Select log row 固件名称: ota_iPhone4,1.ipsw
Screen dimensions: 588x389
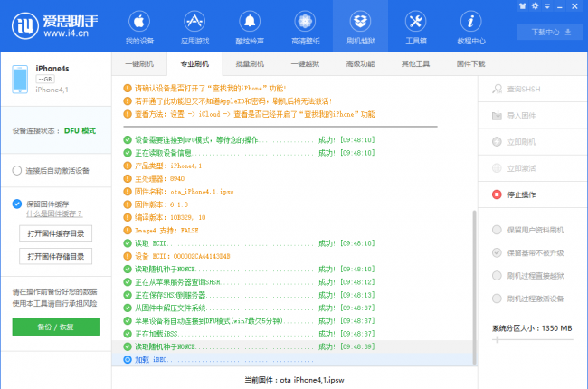(294, 192)
